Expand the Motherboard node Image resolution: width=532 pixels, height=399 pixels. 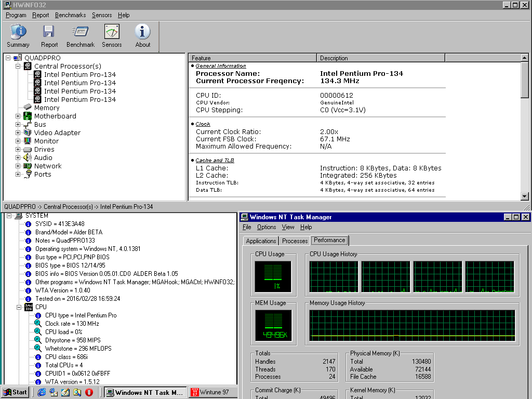pyautogui.click(x=18, y=116)
